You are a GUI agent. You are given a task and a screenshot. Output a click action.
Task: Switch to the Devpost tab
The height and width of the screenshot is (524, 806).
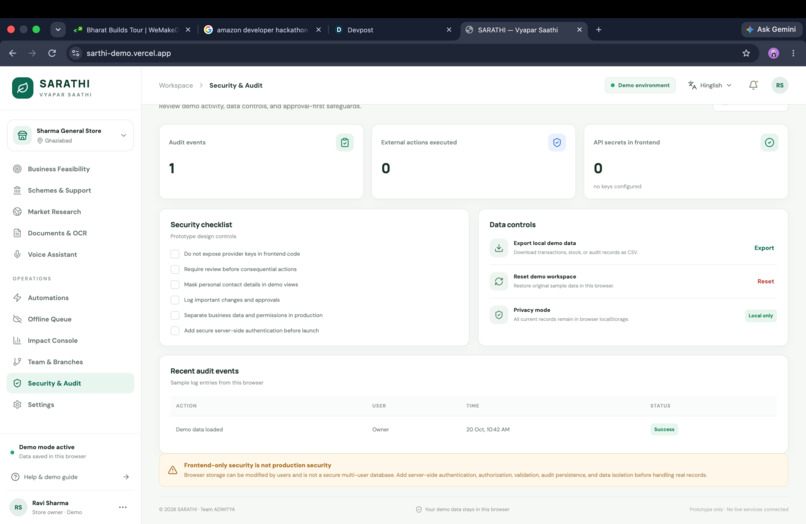(393, 30)
